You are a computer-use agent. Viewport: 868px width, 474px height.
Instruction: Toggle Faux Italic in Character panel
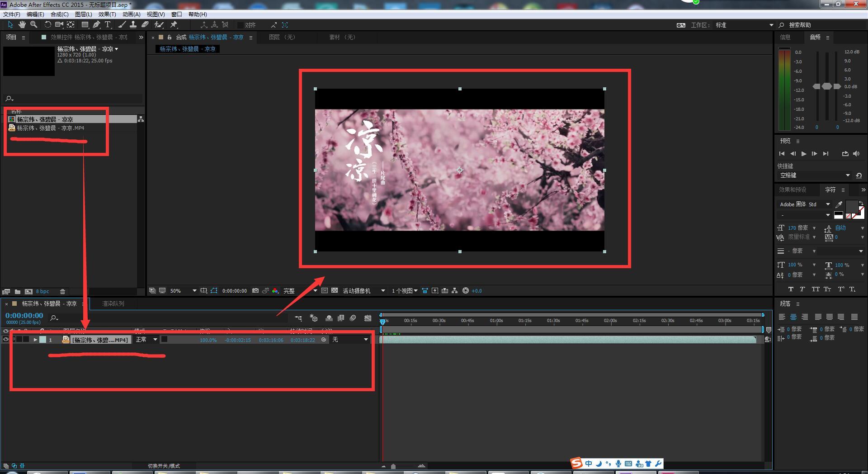[802, 289]
